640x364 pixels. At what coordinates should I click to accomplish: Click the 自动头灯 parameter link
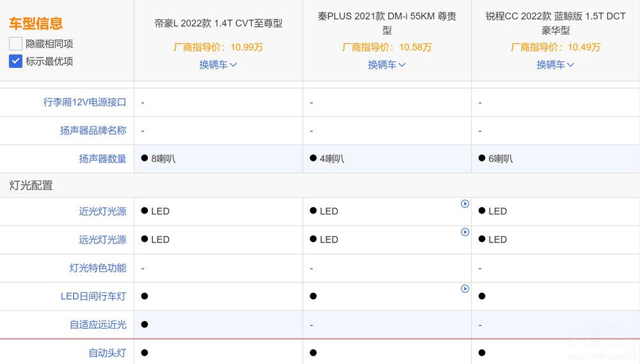pyautogui.click(x=107, y=352)
